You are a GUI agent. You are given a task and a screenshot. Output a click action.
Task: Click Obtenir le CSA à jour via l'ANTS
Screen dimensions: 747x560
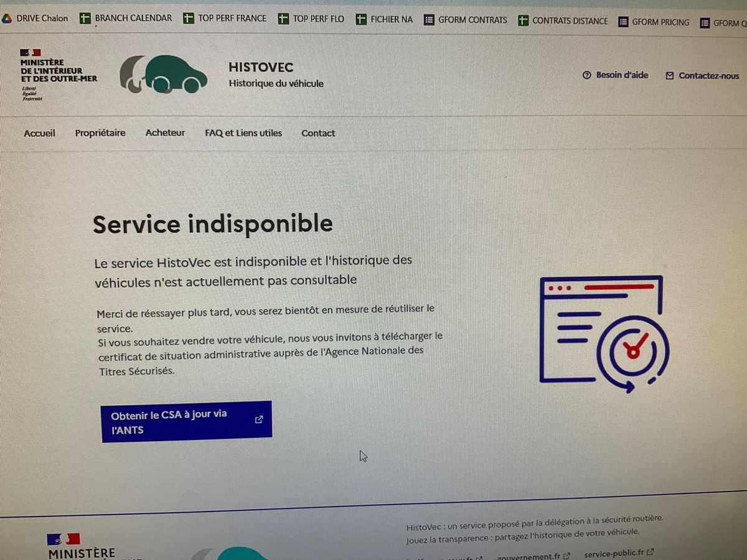187,422
